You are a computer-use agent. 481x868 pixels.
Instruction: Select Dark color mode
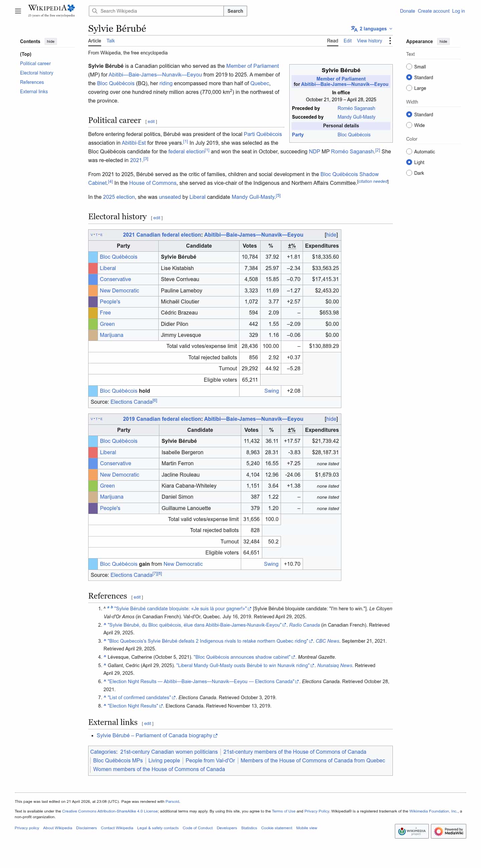(x=409, y=173)
